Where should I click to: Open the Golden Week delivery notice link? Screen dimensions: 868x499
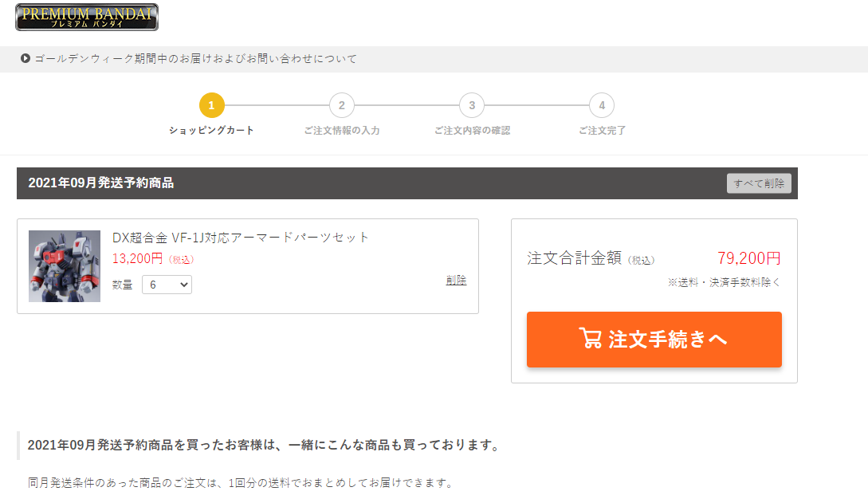(x=196, y=59)
